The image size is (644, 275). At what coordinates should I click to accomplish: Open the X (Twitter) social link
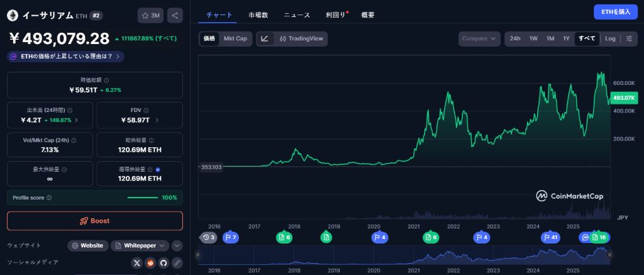(x=137, y=262)
